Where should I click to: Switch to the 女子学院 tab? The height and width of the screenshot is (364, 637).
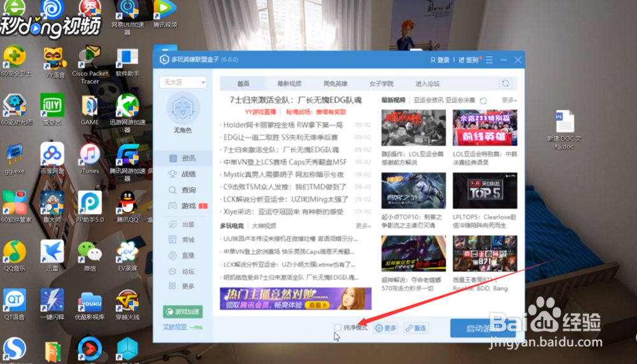pyautogui.click(x=381, y=83)
